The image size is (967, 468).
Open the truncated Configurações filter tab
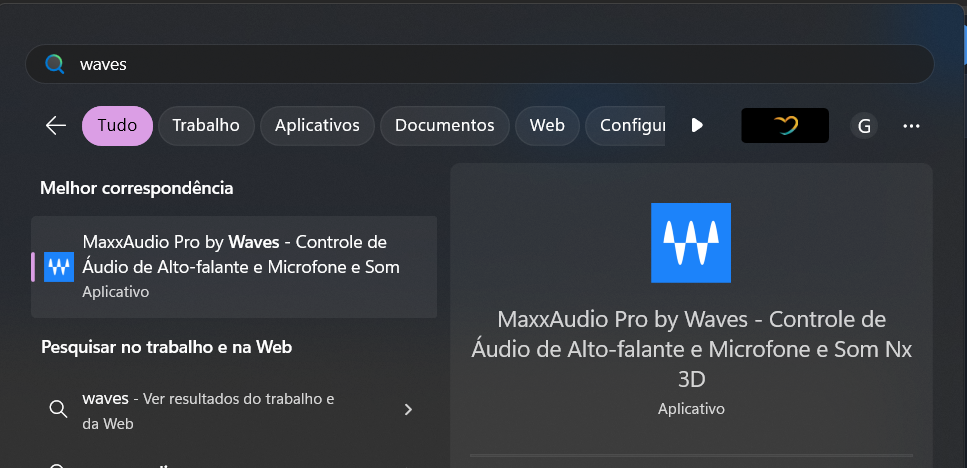[x=630, y=125]
